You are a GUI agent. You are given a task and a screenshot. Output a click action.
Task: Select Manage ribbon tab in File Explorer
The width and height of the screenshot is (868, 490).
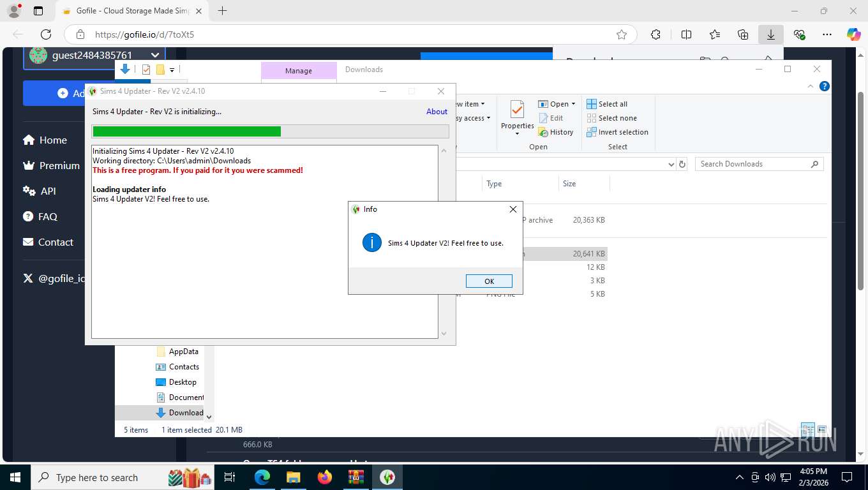tap(299, 71)
